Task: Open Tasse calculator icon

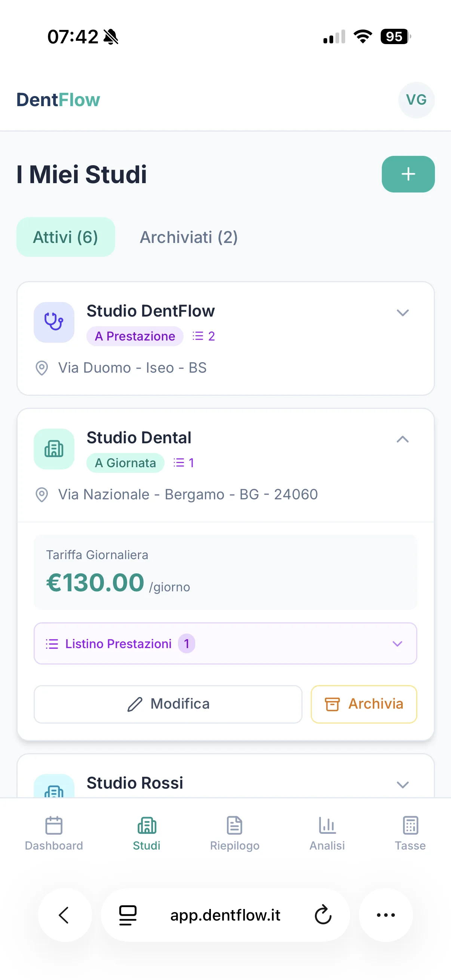Action: point(410,826)
